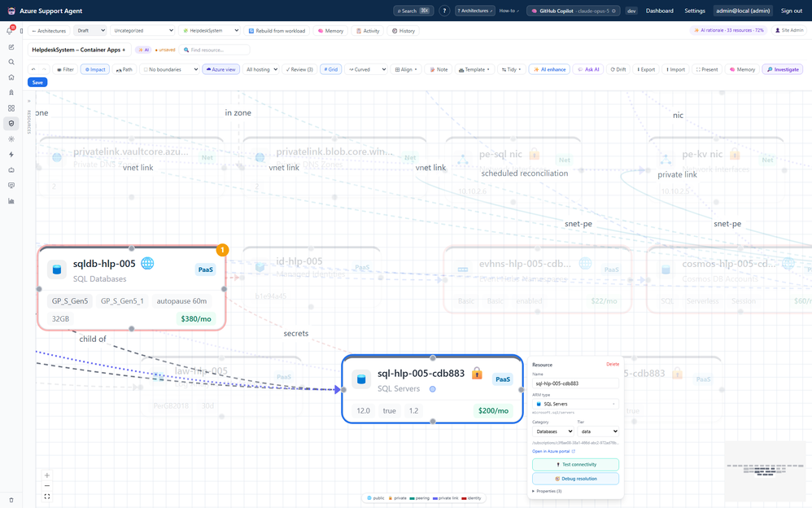The width and height of the screenshot is (812, 508).
Task: Open the bot sidebar icon
Action: tap(11, 170)
